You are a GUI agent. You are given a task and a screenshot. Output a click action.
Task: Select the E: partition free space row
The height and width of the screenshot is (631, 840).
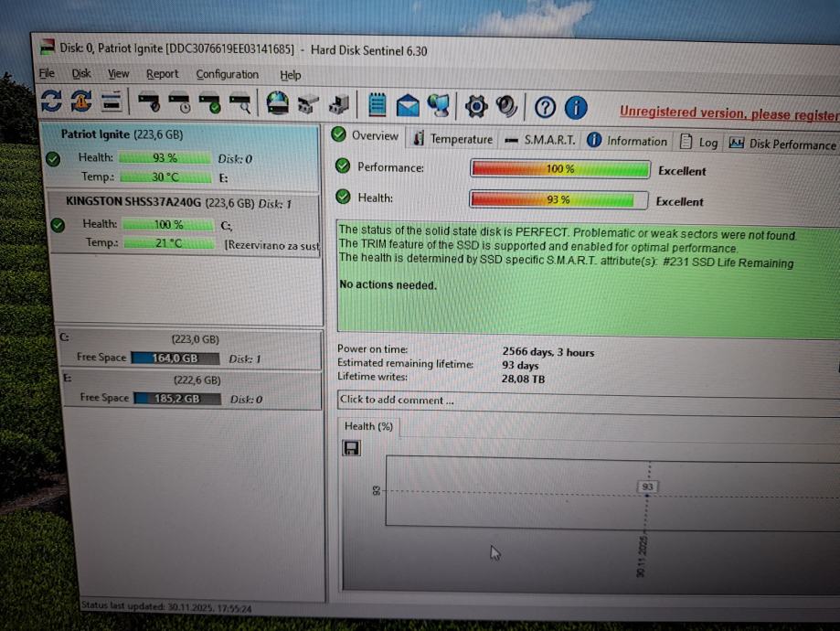pyautogui.click(x=192, y=390)
